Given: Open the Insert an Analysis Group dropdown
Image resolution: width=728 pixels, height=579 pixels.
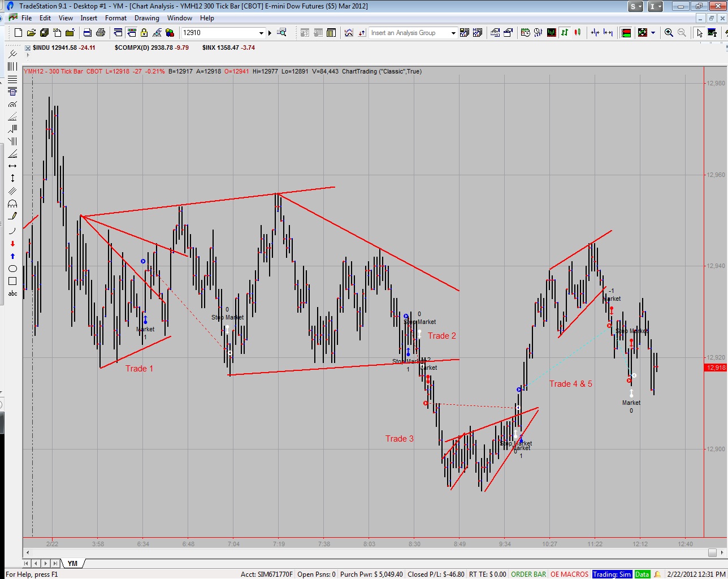Looking at the screenshot, I should tap(453, 33).
